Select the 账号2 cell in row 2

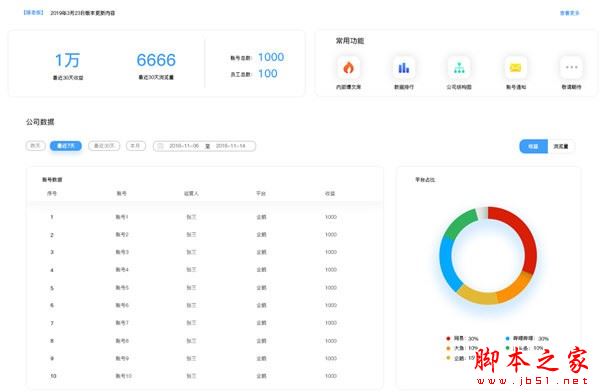point(122,235)
